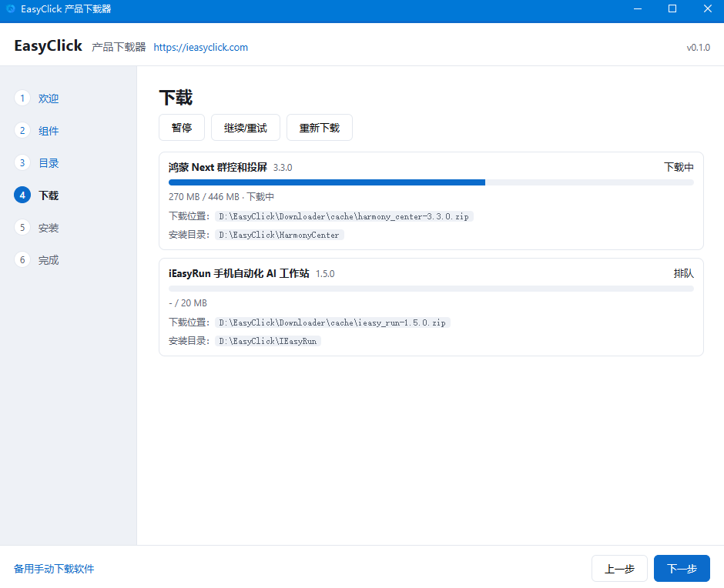Click the - / 20 MB size text
Image resolution: width=724 pixels, height=588 pixels.
(x=188, y=302)
